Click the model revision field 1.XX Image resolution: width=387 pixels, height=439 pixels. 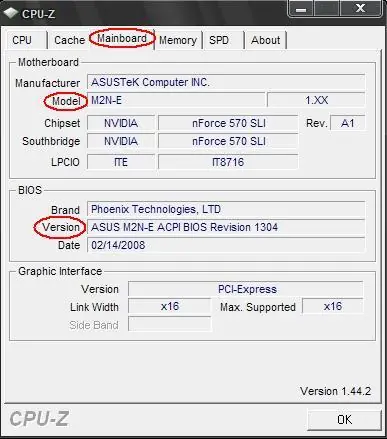(x=316, y=100)
